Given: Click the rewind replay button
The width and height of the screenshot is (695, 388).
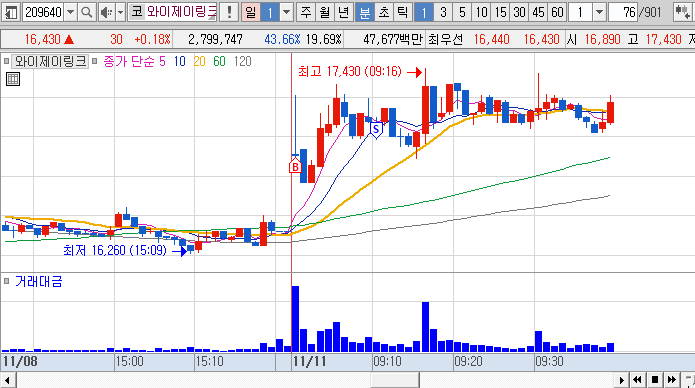Looking at the screenshot, I should coord(637,380).
